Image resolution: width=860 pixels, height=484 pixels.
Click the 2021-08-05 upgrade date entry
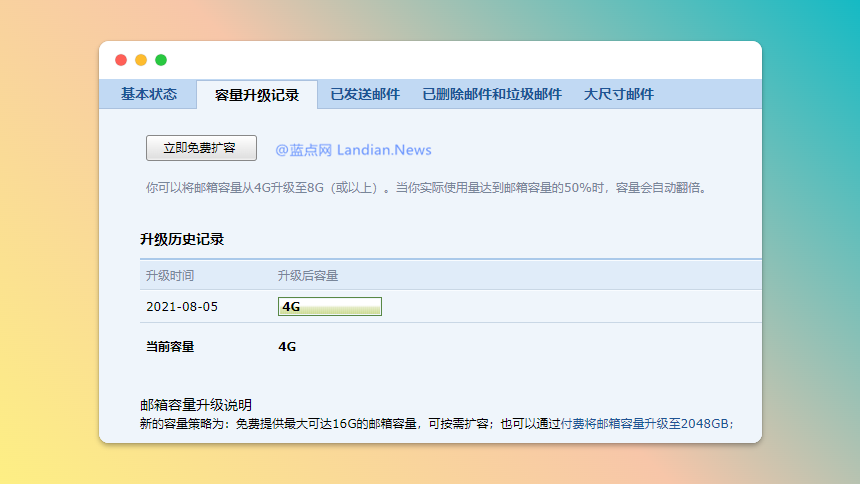point(181,307)
